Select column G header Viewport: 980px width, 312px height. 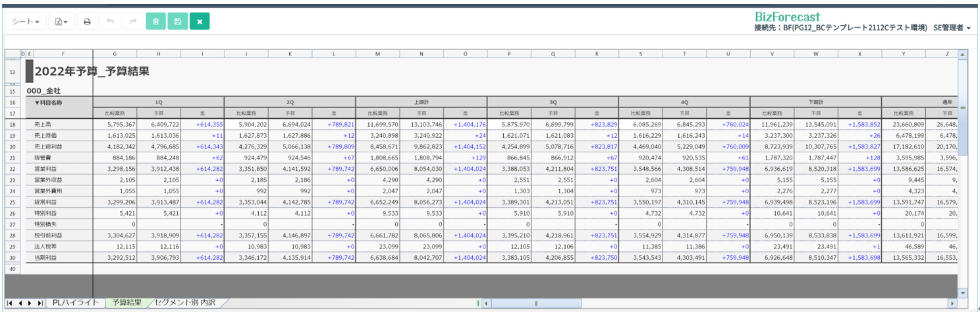pos(115,53)
